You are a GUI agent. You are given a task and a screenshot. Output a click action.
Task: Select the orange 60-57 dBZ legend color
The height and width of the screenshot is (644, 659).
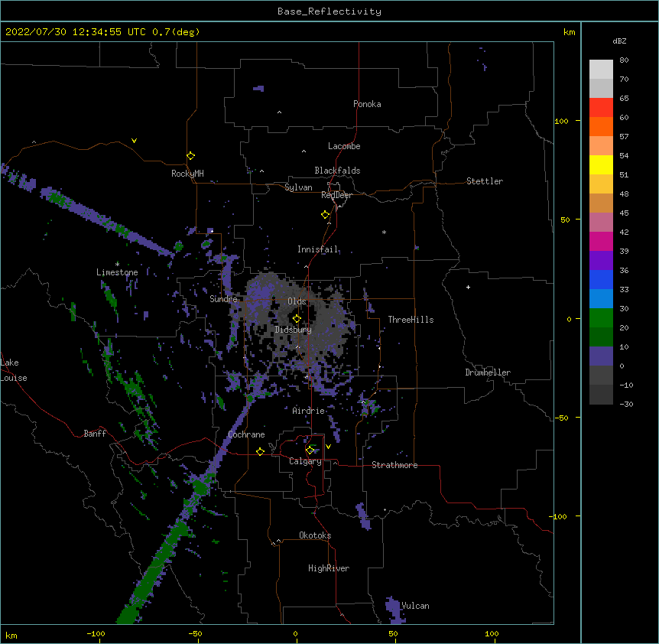tap(601, 126)
